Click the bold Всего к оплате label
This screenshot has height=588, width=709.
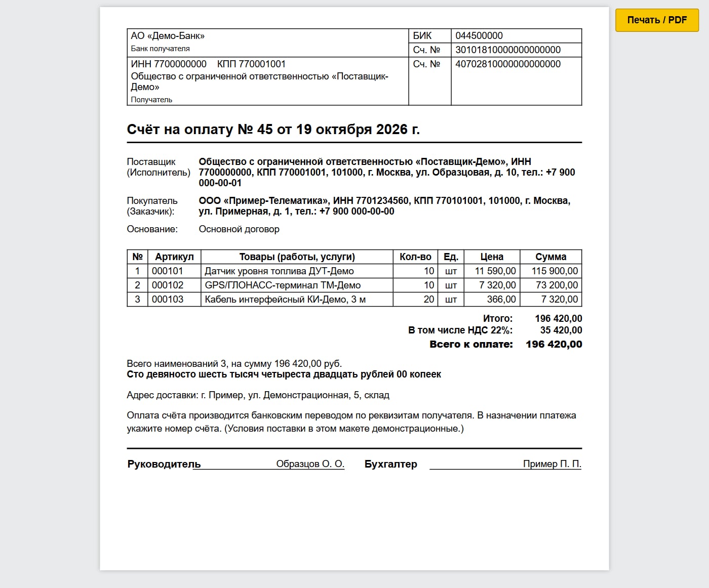pos(471,345)
